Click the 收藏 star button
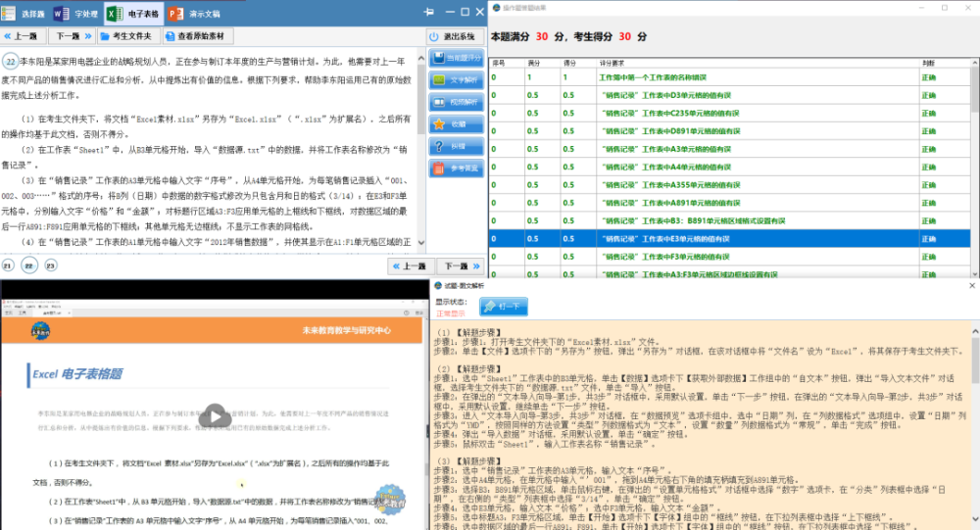 (457, 124)
